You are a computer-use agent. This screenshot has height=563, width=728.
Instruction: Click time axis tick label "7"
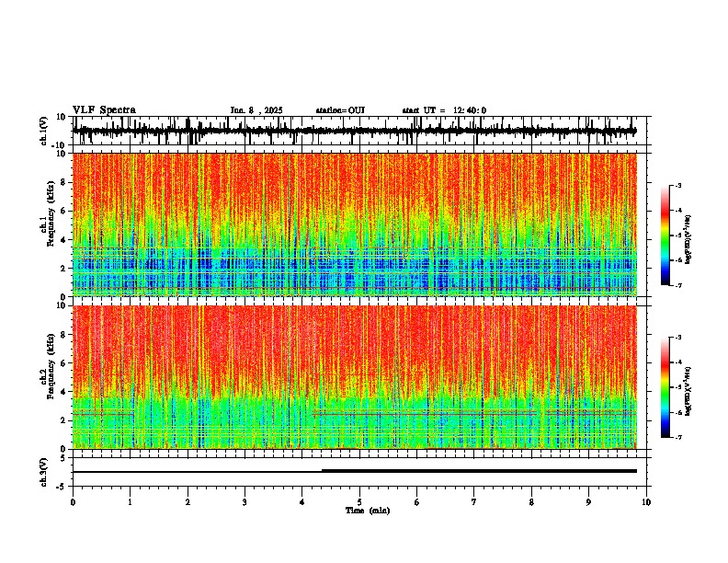[474, 502]
